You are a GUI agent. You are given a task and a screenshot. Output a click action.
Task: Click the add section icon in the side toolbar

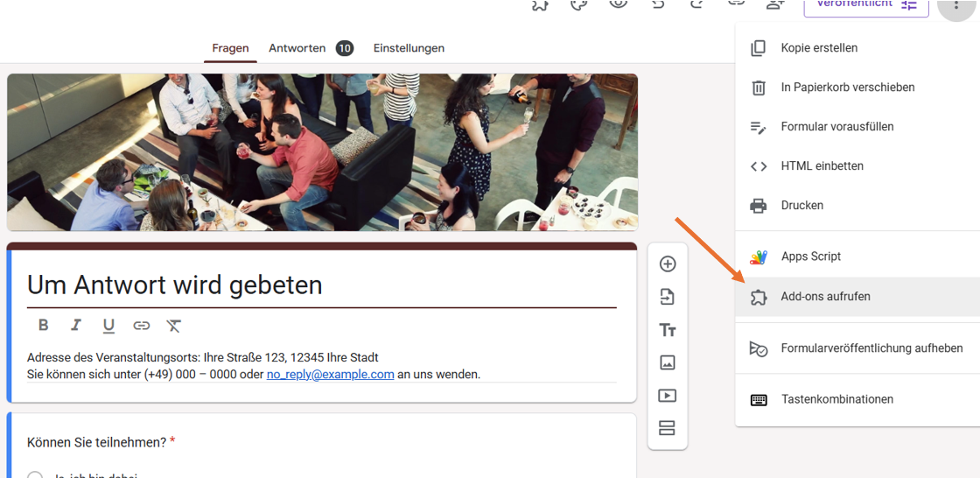(x=668, y=429)
